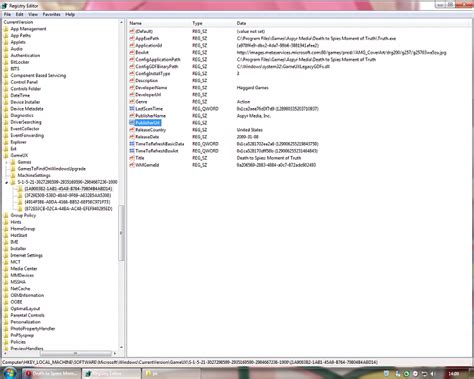Open the Favorites menu
Image resolution: width=474 pixels, height=379 pixels.
[51, 15]
